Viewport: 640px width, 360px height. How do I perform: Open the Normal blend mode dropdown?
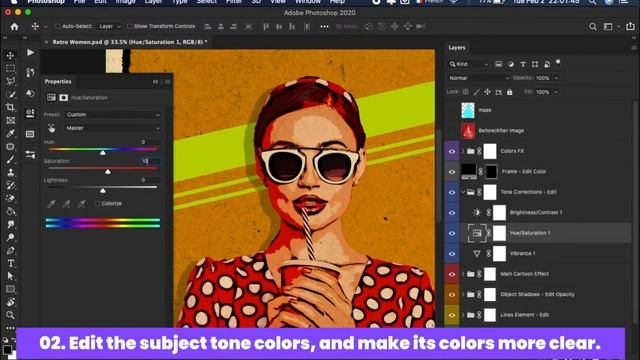pyautogui.click(x=478, y=78)
